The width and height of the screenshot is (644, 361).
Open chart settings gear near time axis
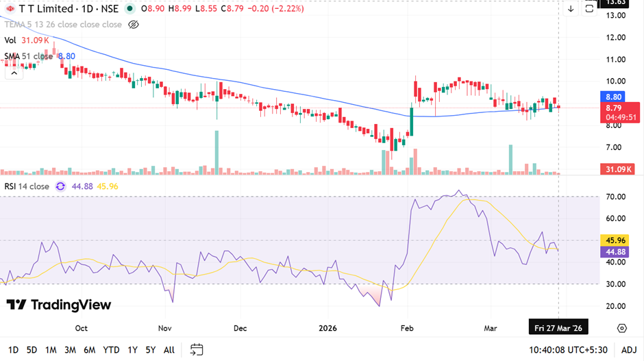pyautogui.click(x=621, y=328)
